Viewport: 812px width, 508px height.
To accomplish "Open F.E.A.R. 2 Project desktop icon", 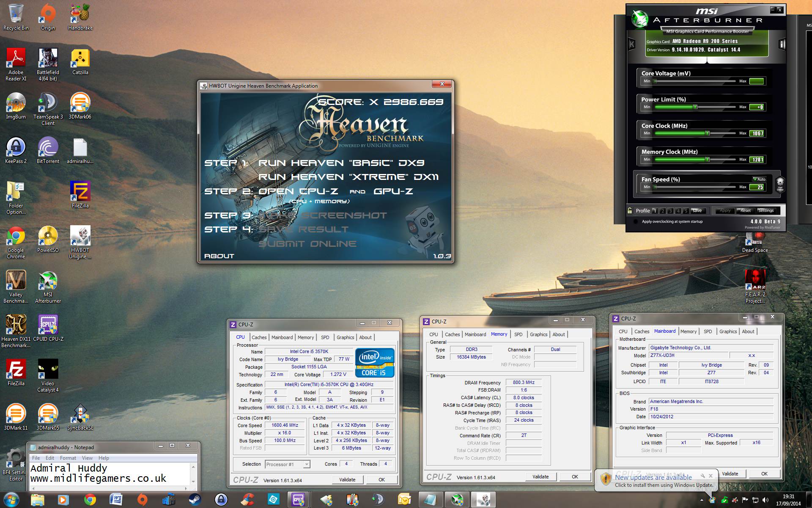I will click(755, 287).
